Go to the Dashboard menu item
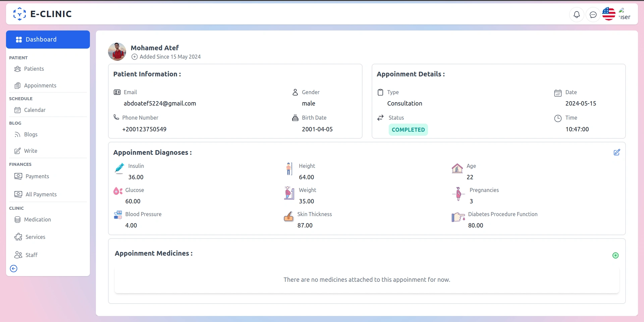The image size is (644, 322). [x=48, y=40]
